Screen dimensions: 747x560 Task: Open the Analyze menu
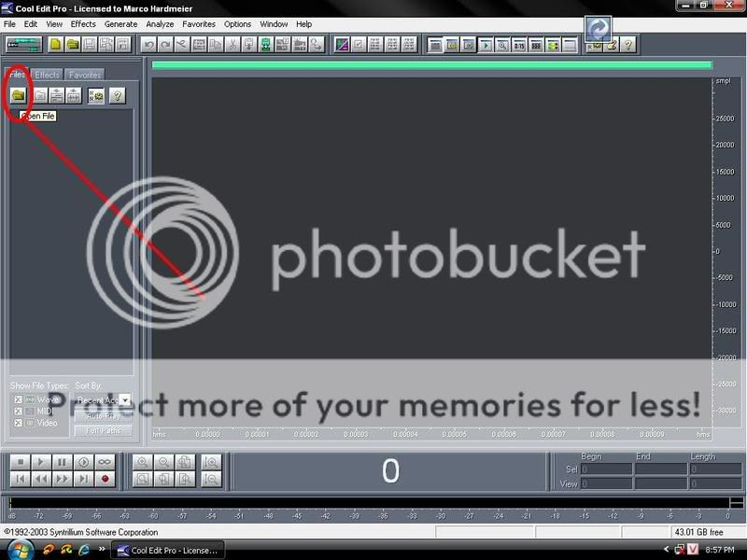pyautogui.click(x=160, y=24)
